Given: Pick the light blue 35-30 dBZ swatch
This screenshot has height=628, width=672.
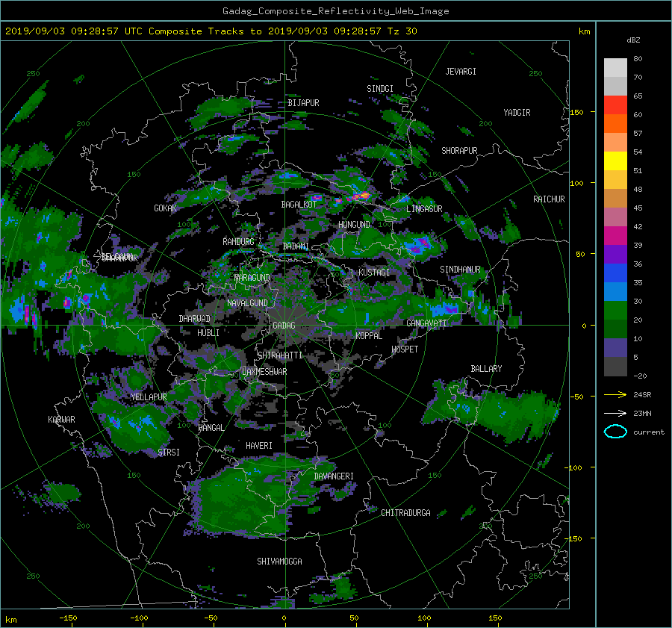Looking at the screenshot, I should tap(615, 291).
